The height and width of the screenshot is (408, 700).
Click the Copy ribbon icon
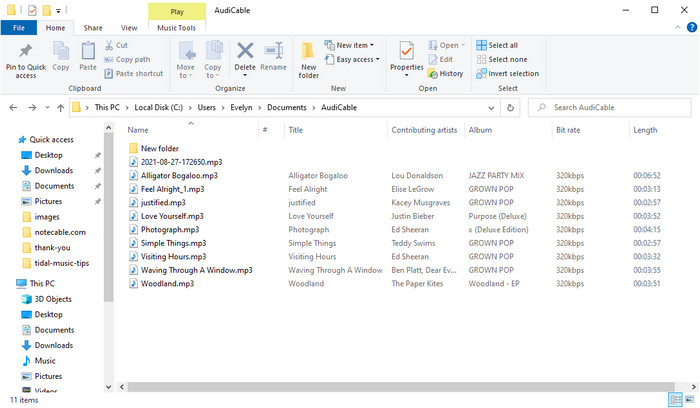(x=61, y=56)
